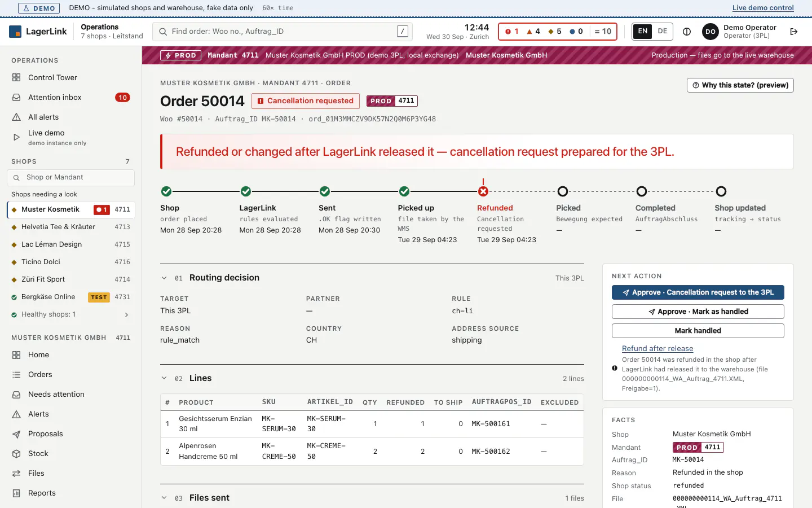The image size is (812, 508).
Task: Collapse the Routing decision section
Action: coord(164,278)
